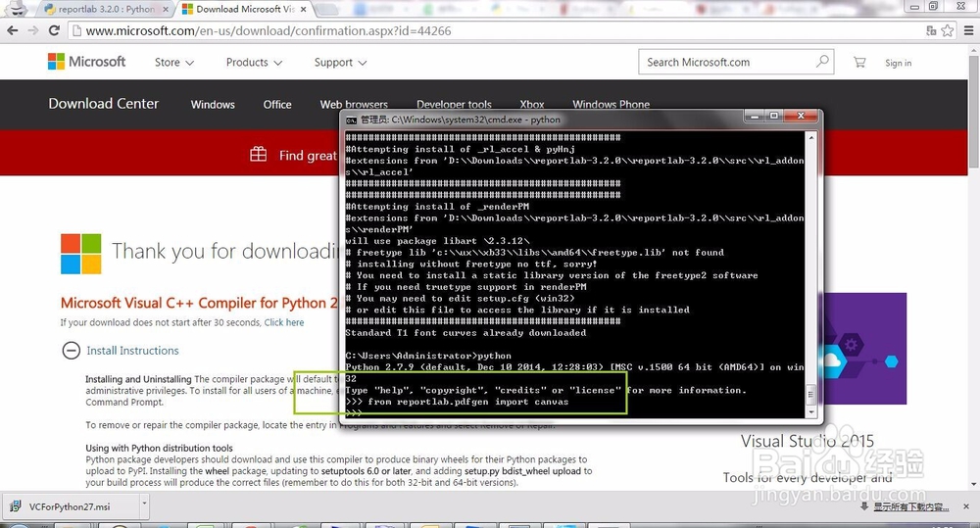
Task: Click the cmd window scrollbar up arrow
Action: [811, 137]
